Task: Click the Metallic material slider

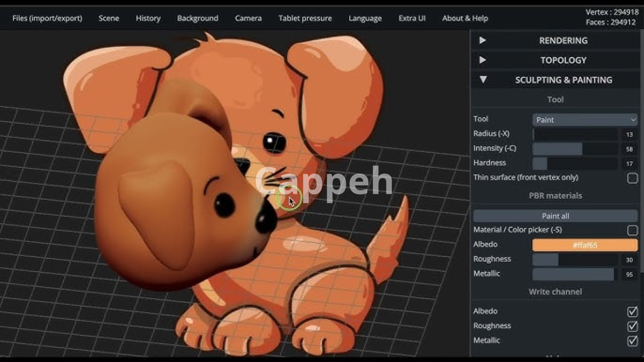Action: (575, 274)
